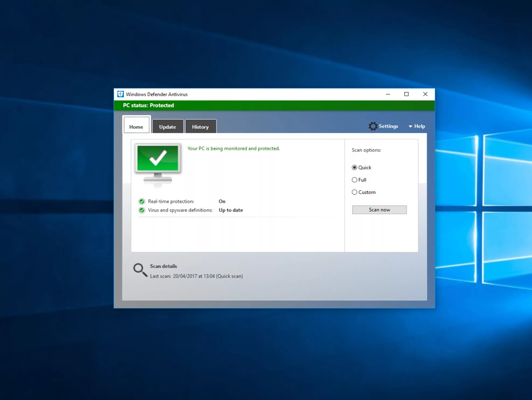Click the Windows Defender shield icon
This screenshot has width=532, height=400.
120,94
